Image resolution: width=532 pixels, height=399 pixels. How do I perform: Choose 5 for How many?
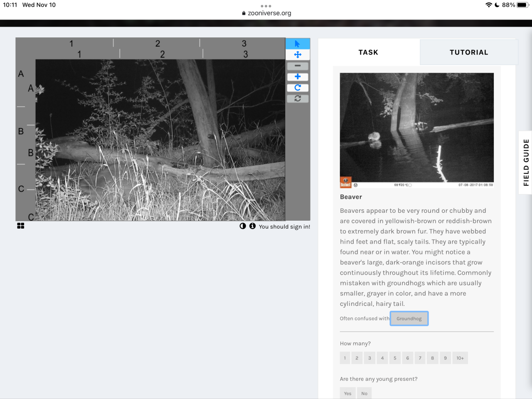[x=395, y=358]
